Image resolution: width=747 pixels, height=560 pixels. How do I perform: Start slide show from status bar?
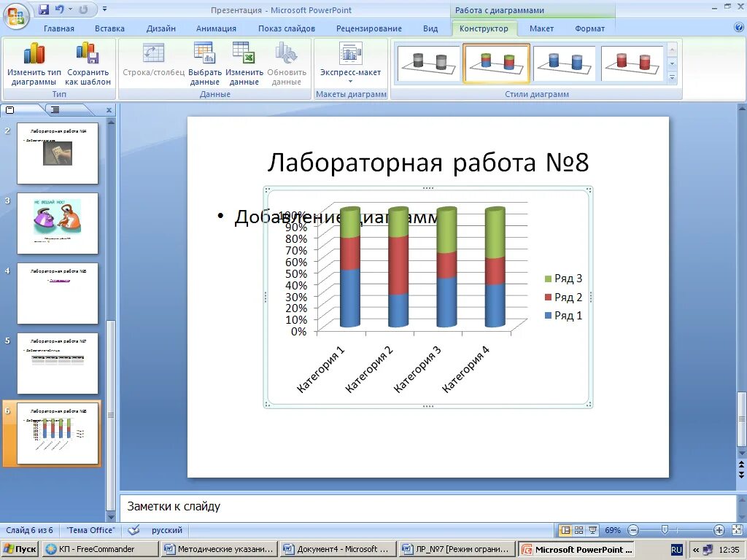[592, 530]
